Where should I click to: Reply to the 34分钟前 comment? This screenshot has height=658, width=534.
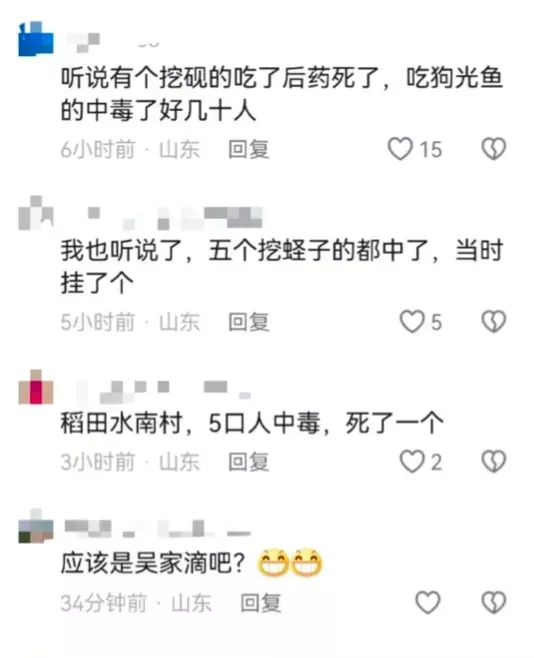pos(260,603)
